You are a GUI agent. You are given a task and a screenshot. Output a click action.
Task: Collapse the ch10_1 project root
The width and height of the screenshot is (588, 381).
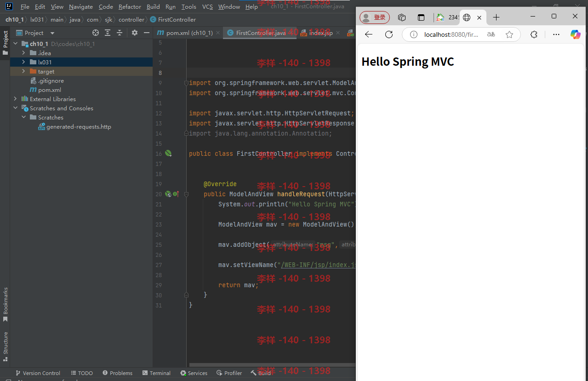(15, 44)
